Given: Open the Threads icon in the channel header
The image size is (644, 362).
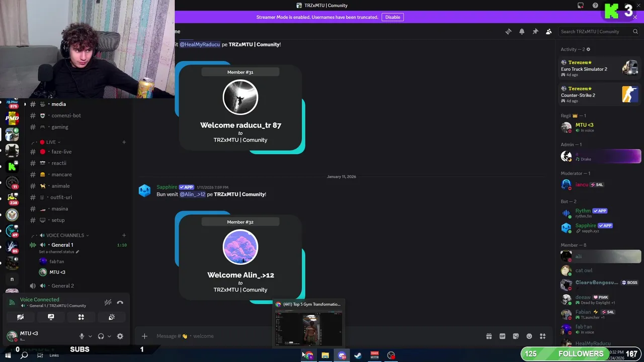Looking at the screenshot, I should click(508, 31).
